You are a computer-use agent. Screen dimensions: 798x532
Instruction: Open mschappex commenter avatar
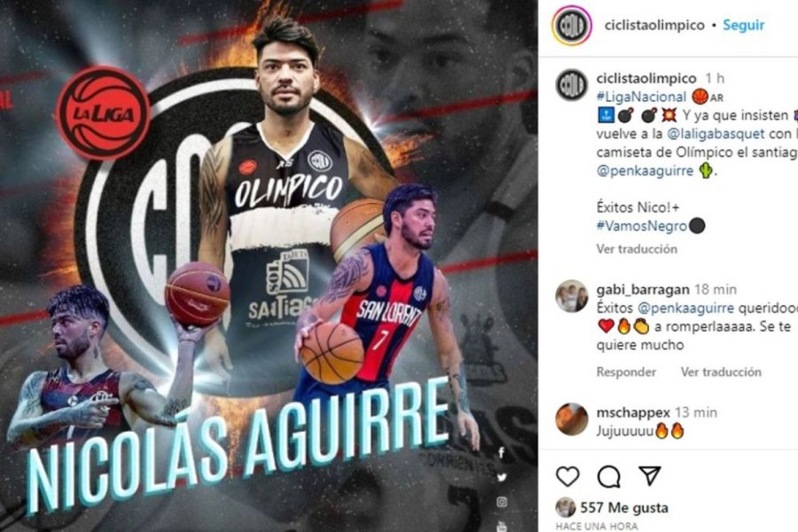click(572, 419)
